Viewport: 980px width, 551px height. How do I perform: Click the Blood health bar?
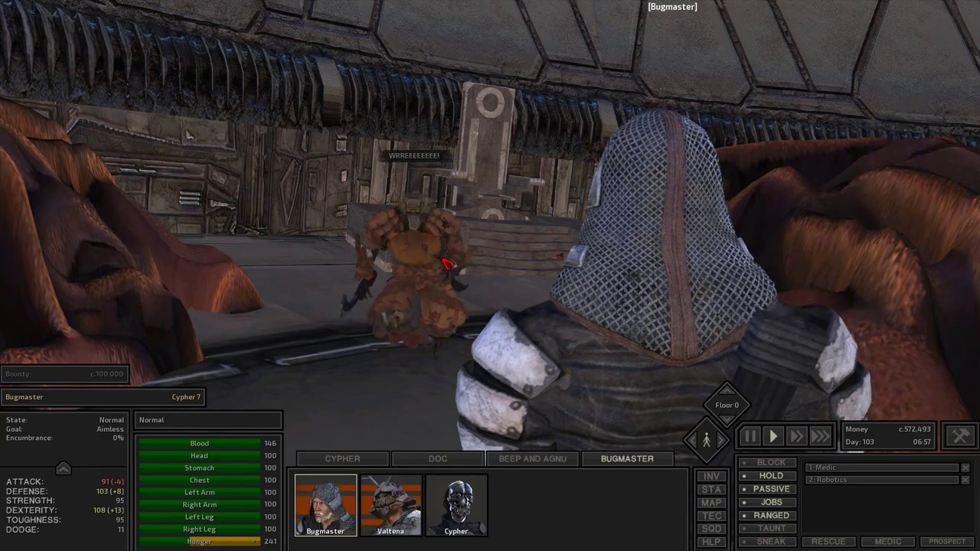[x=199, y=443]
